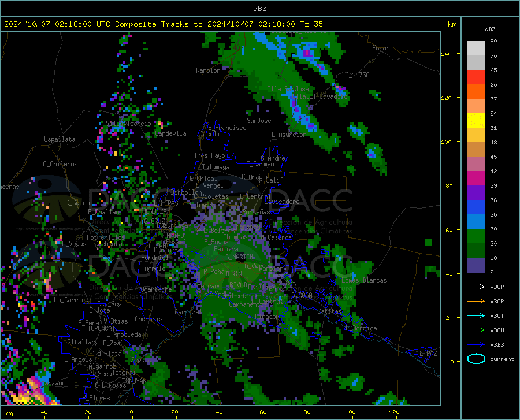
Task: Pick the light gray swatch below 80 dBZ
Action: 476,49
